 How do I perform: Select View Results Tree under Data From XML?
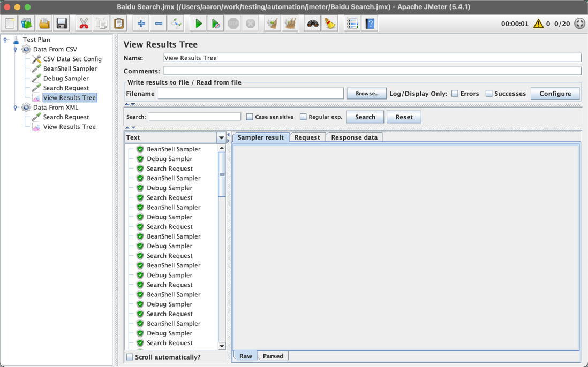pos(70,127)
